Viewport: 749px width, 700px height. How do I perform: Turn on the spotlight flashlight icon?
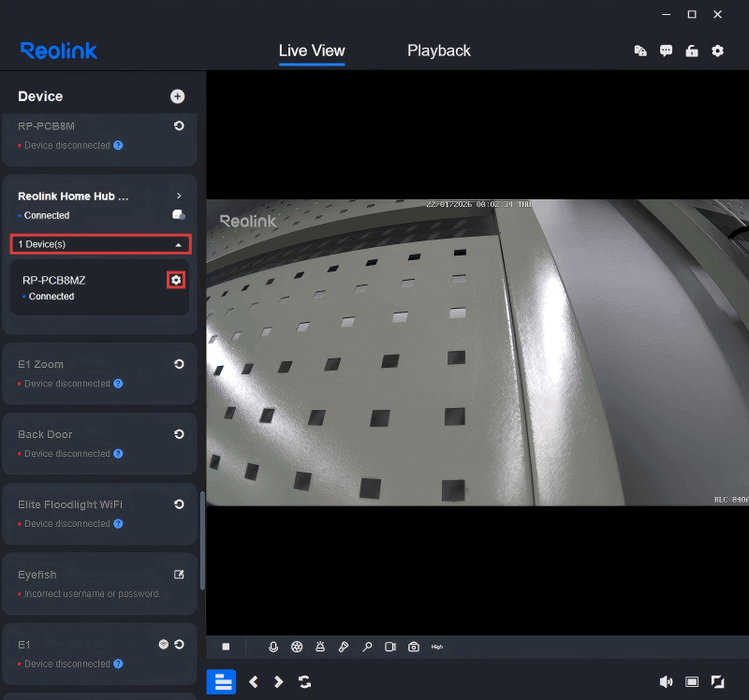click(x=344, y=647)
